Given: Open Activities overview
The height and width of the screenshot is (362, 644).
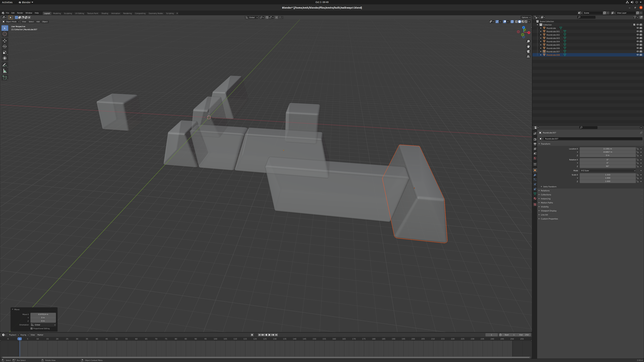Looking at the screenshot, I should point(7,2).
